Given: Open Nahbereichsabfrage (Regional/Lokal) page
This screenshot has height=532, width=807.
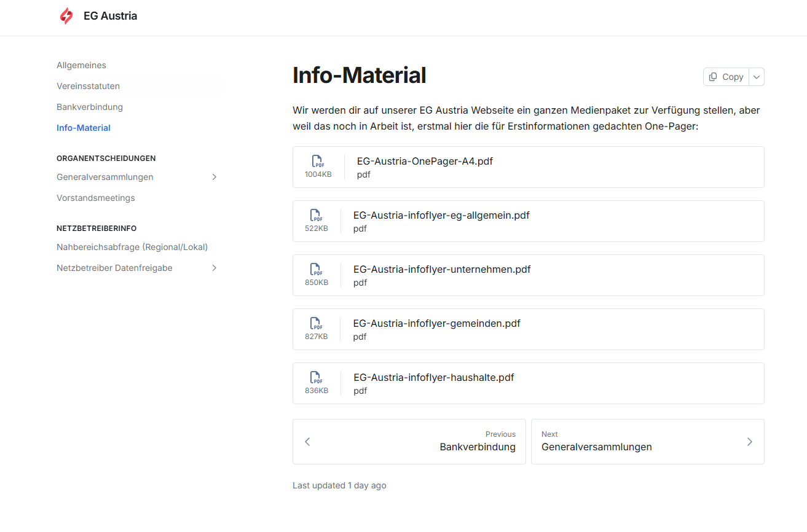Looking at the screenshot, I should tap(132, 247).
